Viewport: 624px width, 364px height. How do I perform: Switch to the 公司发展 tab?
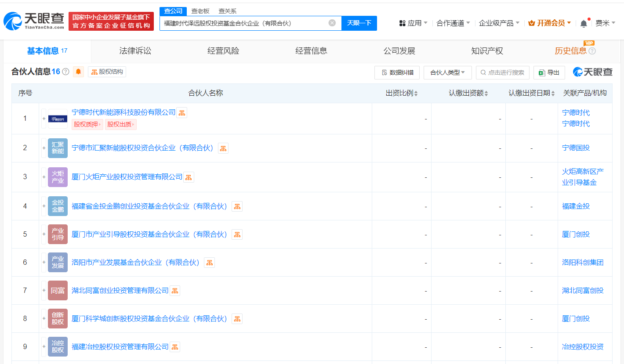click(399, 51)
